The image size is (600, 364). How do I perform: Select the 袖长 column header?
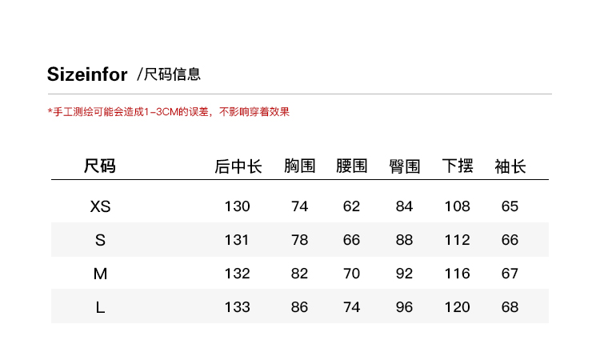(x=510, y=166)
